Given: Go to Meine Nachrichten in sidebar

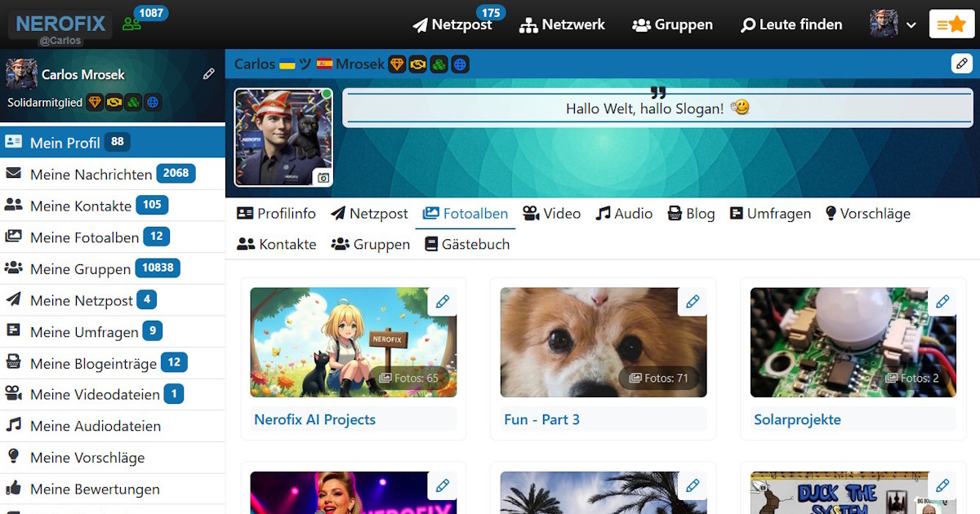Looking at the screenshot, I should (91, 174).
